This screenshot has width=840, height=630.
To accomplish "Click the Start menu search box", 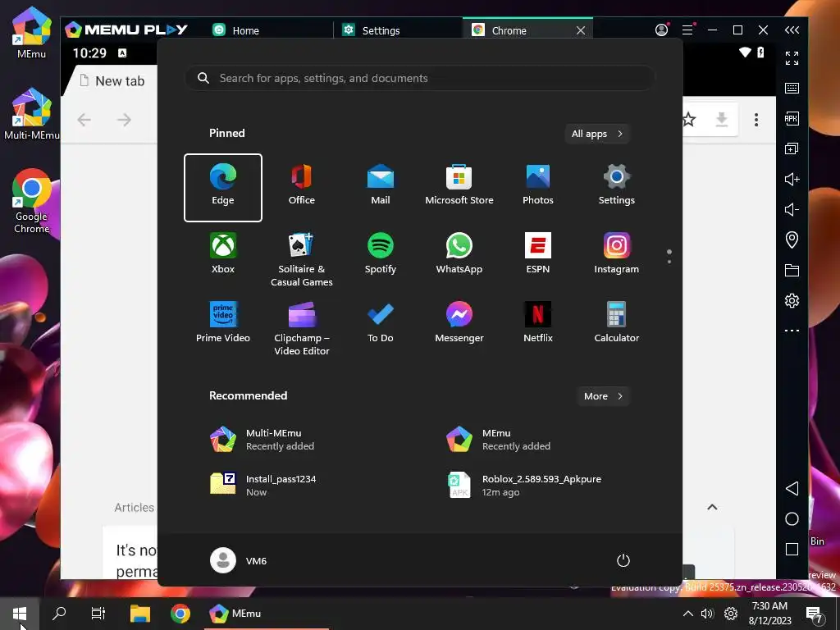I will 420,78.
